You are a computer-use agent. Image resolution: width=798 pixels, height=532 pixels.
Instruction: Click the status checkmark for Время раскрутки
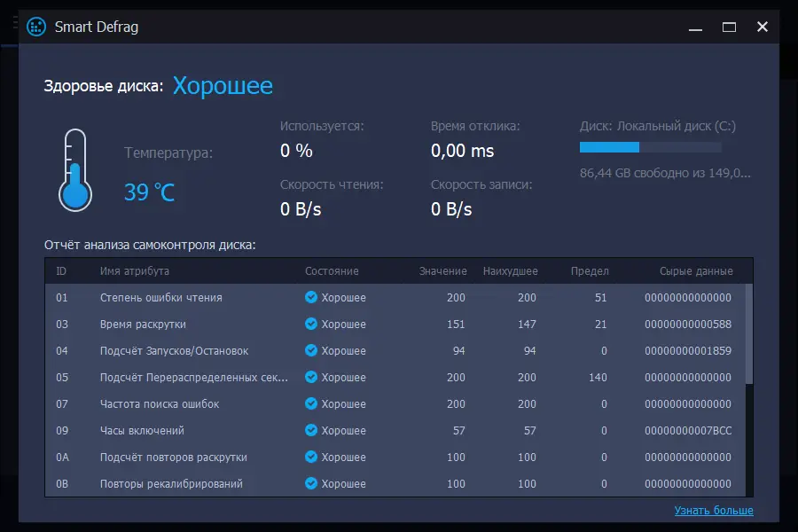point(311,325)
